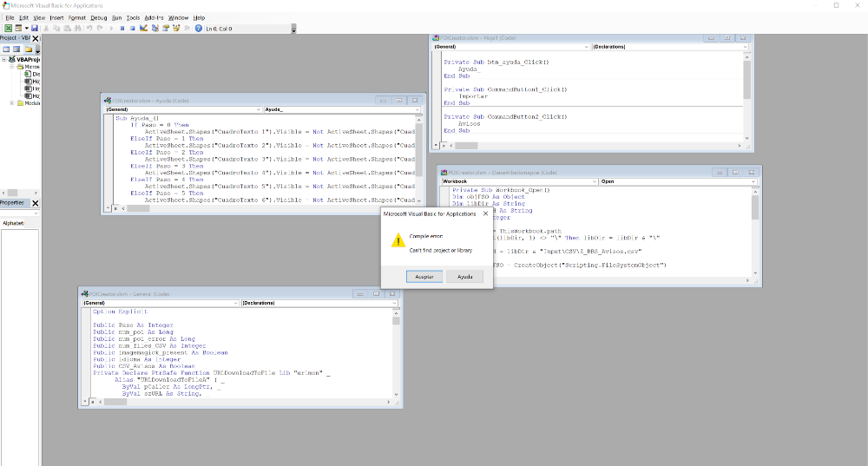Open the File menu
The width and height of the screenshot is (868, 466).
pyautogui.click(x=10, y=17)
